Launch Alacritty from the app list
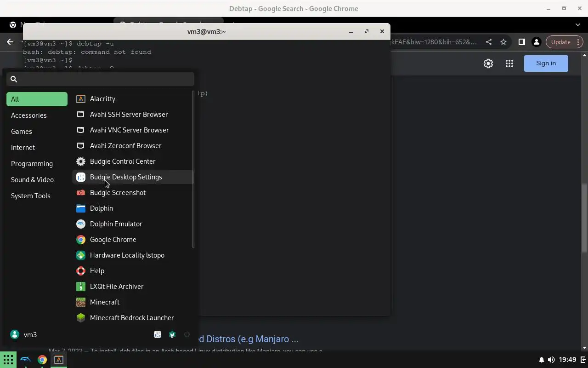This screenshot has width=588, height=368. (133, 99)
